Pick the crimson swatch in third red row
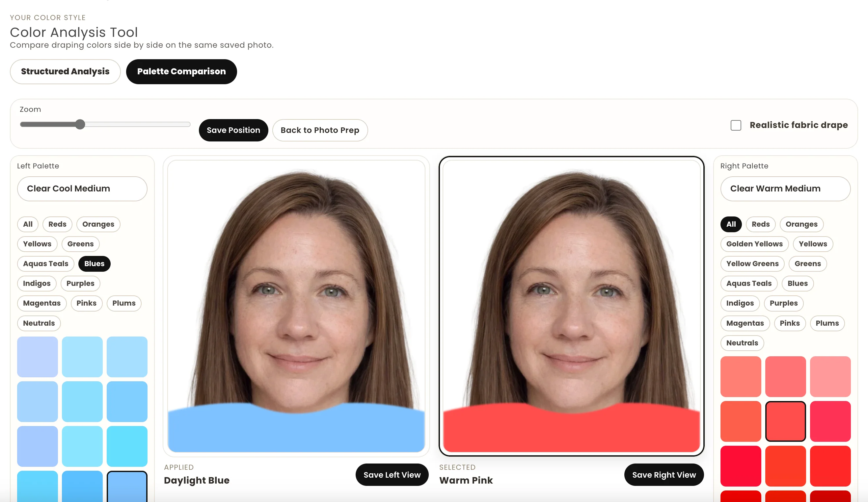This screenshot has width=868, height=502. 741,466
